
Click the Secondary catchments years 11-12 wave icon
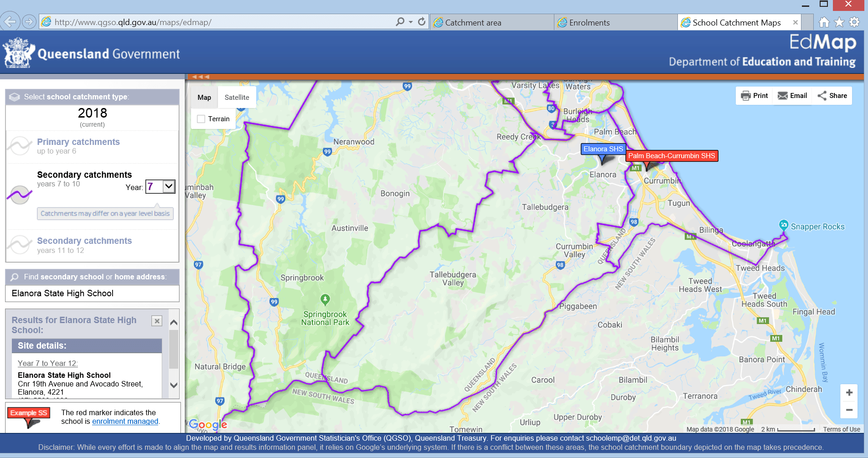click(x=20, y=245)
